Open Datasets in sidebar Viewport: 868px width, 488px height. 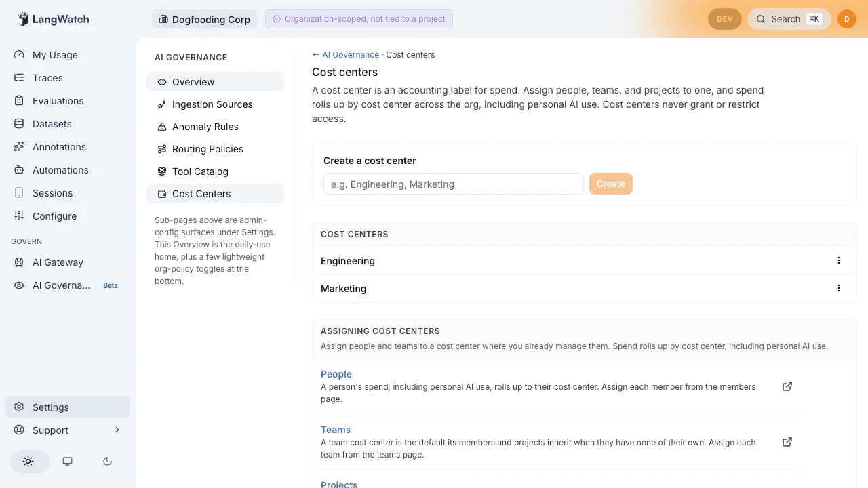(x=68, y=124)
